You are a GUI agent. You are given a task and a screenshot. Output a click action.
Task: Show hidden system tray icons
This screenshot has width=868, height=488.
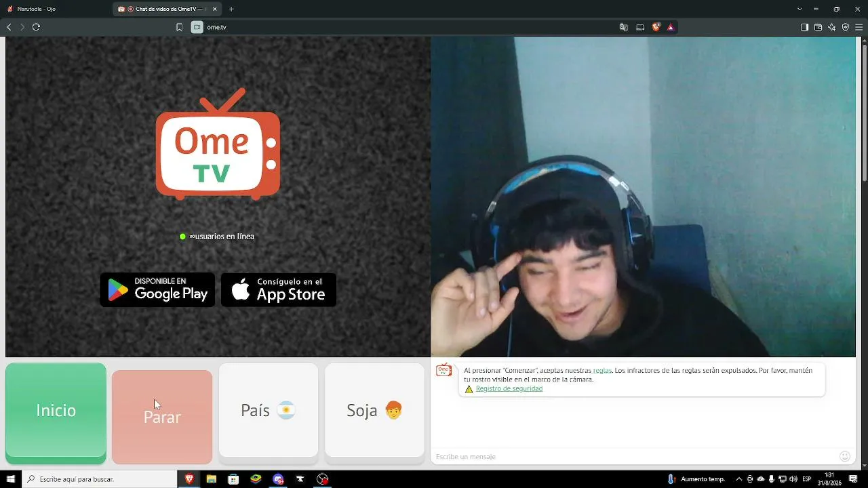(x=739, y=479)
